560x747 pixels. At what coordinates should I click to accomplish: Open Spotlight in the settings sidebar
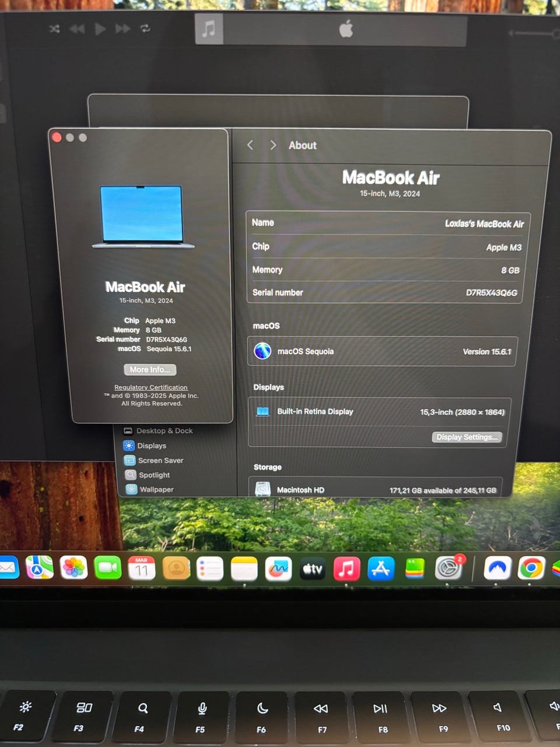[148, 474]
